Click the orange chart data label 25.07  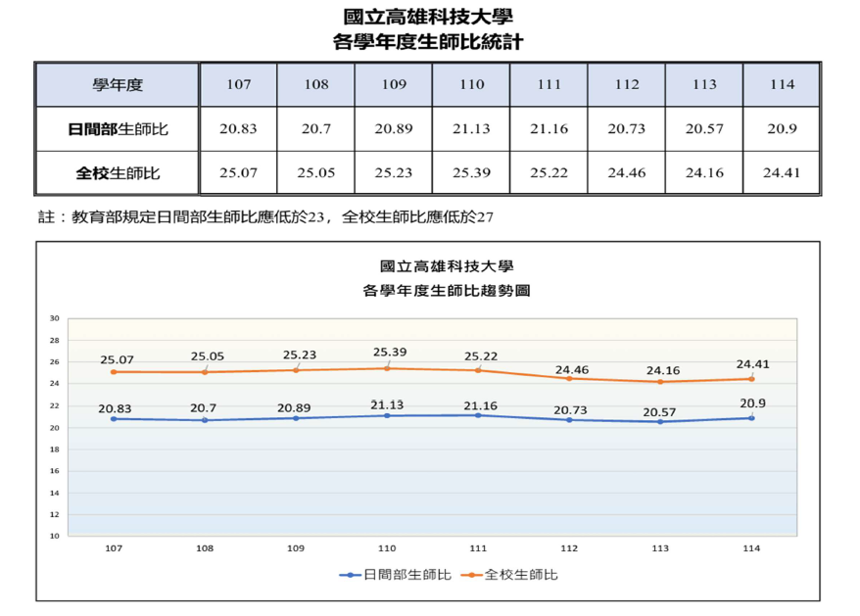coord(117,359)
